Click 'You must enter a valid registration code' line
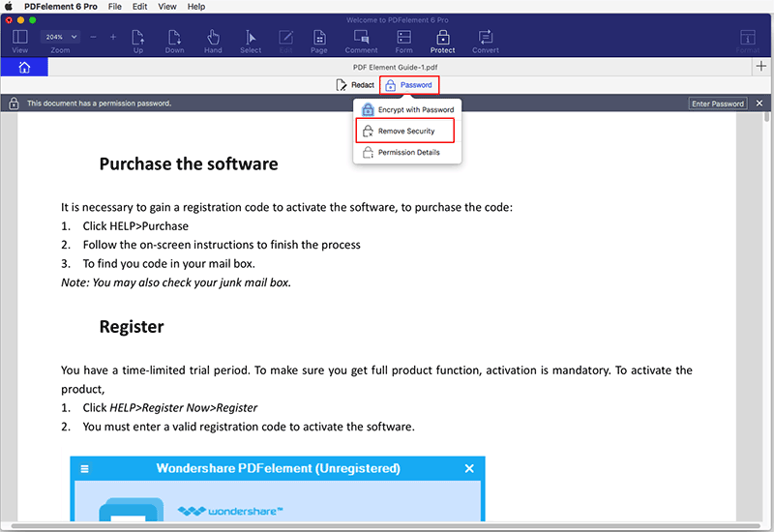The width and height of the screenshot is (774, 532). 249,427
